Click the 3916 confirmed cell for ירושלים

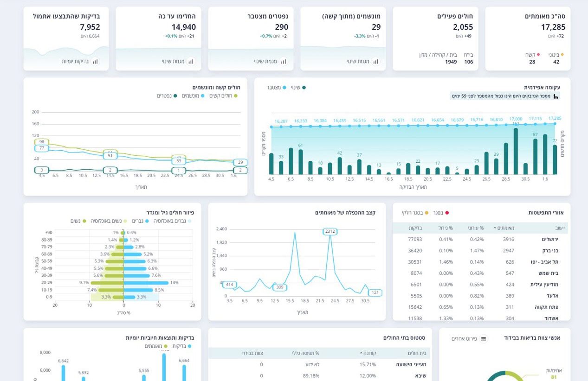pyautogui.click(x=508, y=239)
